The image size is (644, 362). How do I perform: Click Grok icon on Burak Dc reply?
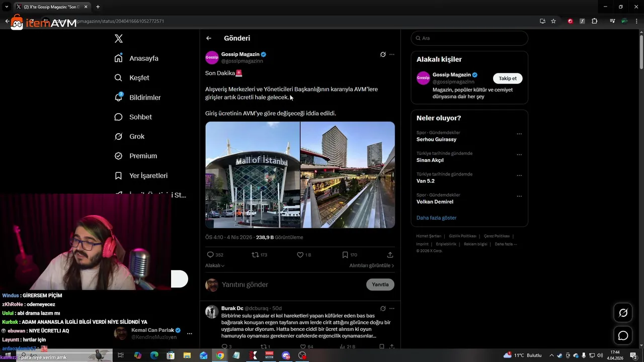coord(383,308)
